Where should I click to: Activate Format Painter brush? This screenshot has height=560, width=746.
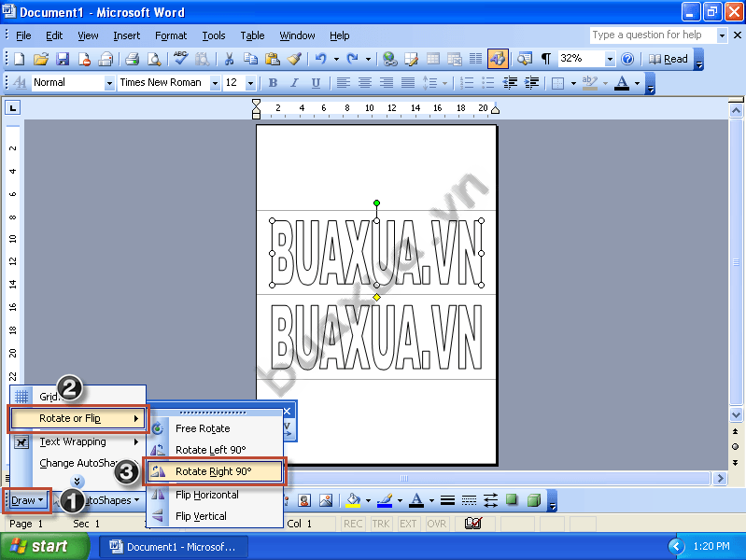(294, 59)
